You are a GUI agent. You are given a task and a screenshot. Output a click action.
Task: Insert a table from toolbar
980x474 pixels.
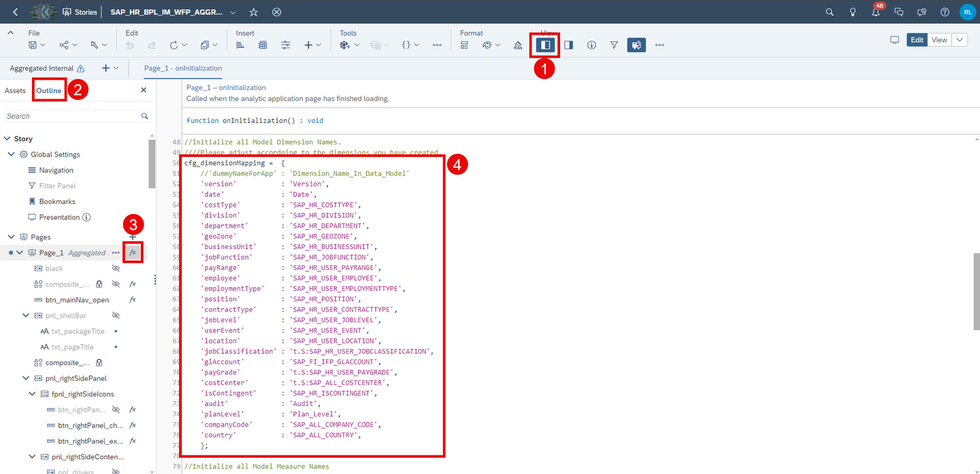click(263, 45)
